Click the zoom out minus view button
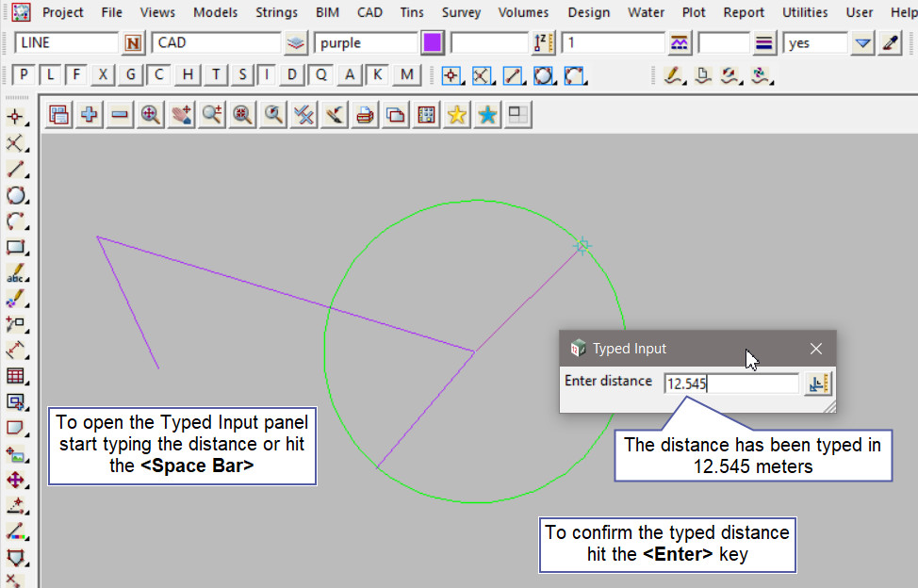This screenshot has width=918, height=588. [120, 115]
